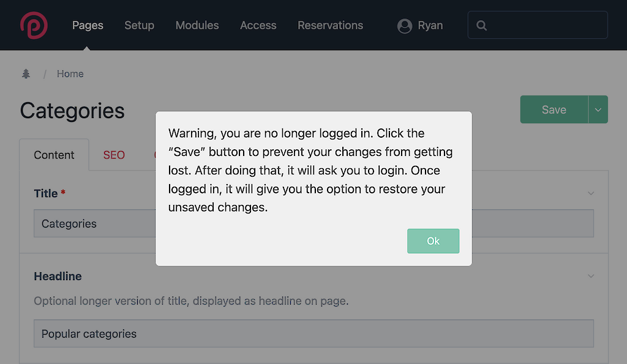Image resolution: width=627 pixels, height=364 pixels.
Task: Click the Ryan user profile icon
Action: pos(405,26)
